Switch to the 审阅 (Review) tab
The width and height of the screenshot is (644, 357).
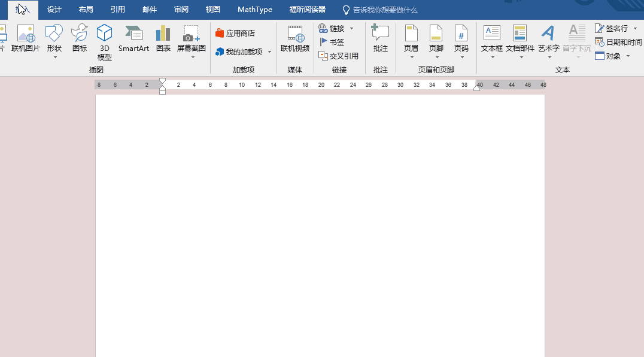point(181,10)
